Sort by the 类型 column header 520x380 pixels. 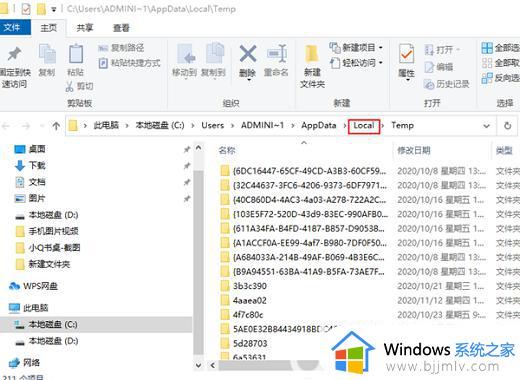pyautogui.click(x=504, y=150)
